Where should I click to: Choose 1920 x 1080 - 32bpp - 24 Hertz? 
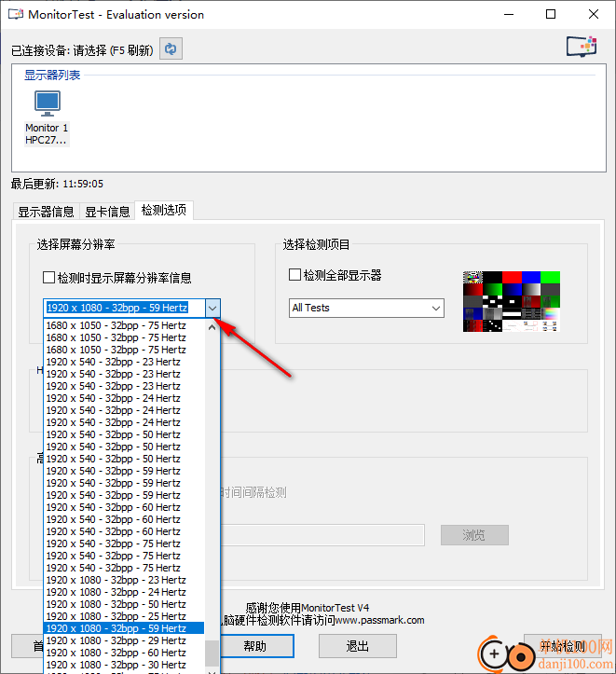pyautogui.click(x=124, y=592)
